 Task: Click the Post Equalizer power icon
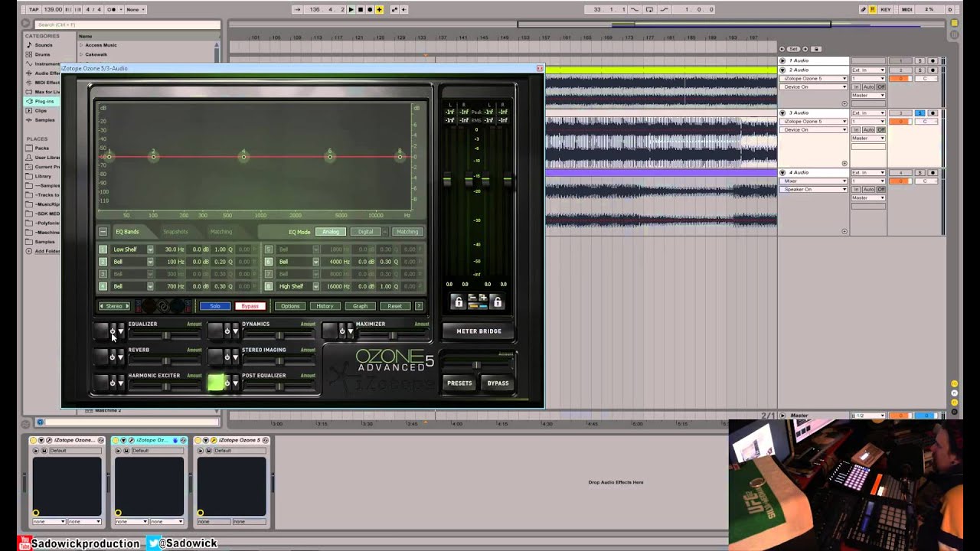(x=227, y=383)
